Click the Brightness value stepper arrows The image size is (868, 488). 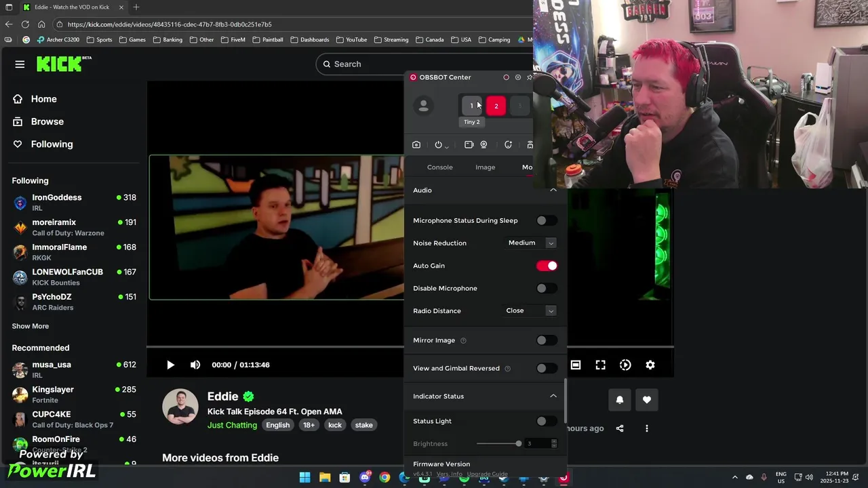(554, 444)
